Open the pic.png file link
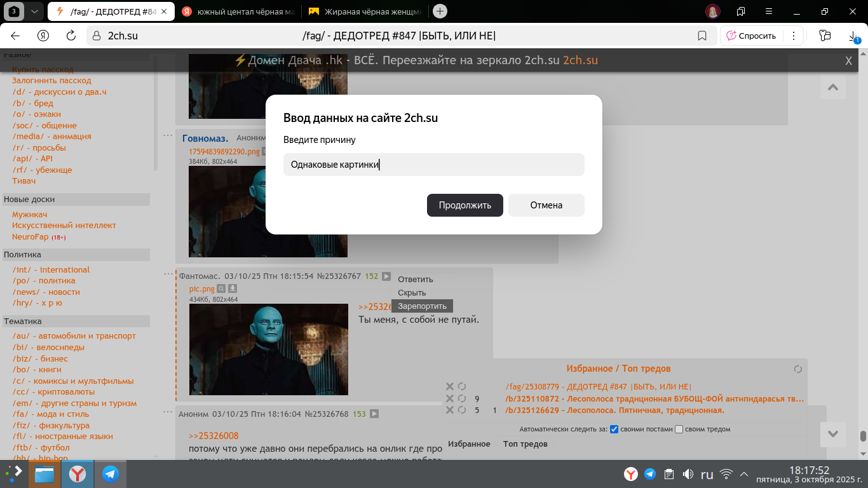This screenshot has width=868, height=488. [x=202, y=289]
